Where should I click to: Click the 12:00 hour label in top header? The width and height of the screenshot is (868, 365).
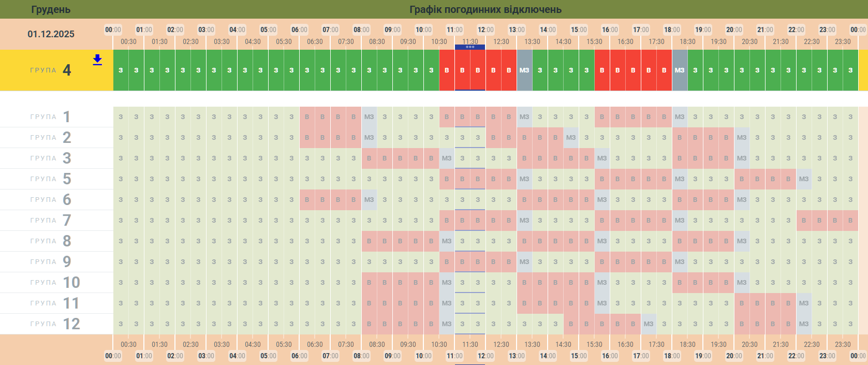486,30
